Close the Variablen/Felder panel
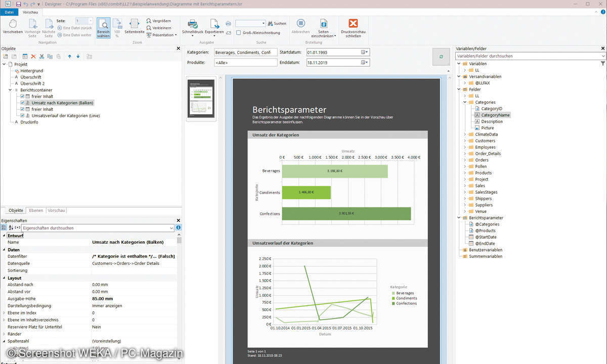This screenshot has height=364, width=607. coord(603,49)
